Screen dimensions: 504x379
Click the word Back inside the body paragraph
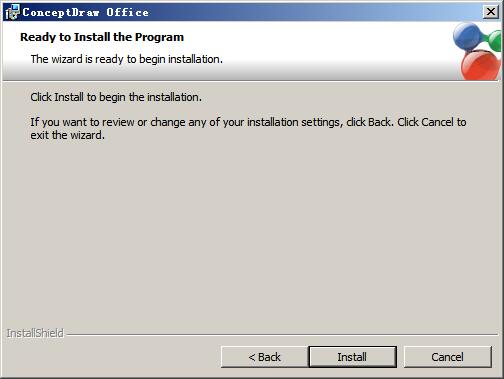pos(379,122)
